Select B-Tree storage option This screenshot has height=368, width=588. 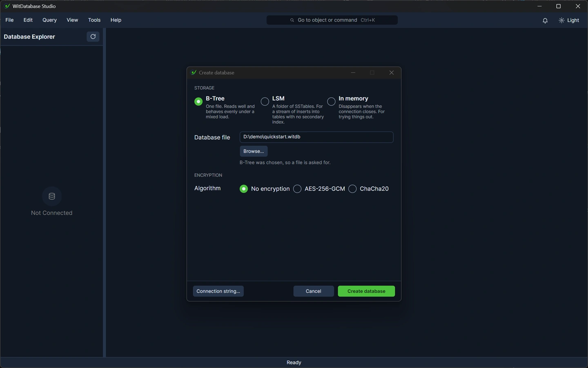tap(198, 102)
